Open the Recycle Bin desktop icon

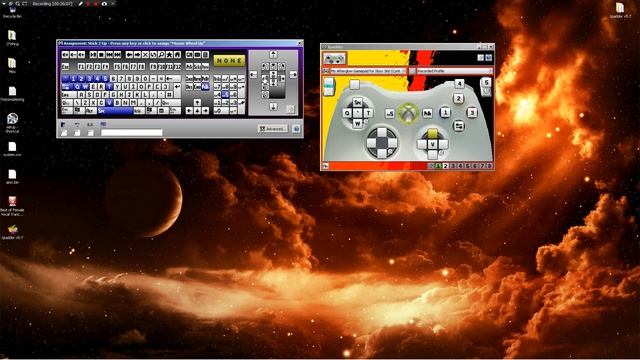point(12,12)
